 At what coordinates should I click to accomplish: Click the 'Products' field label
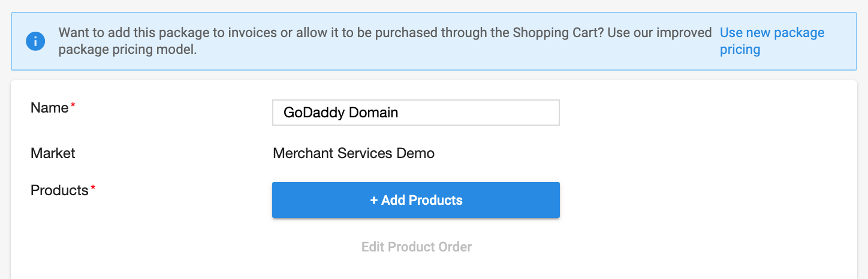point(59,190)
